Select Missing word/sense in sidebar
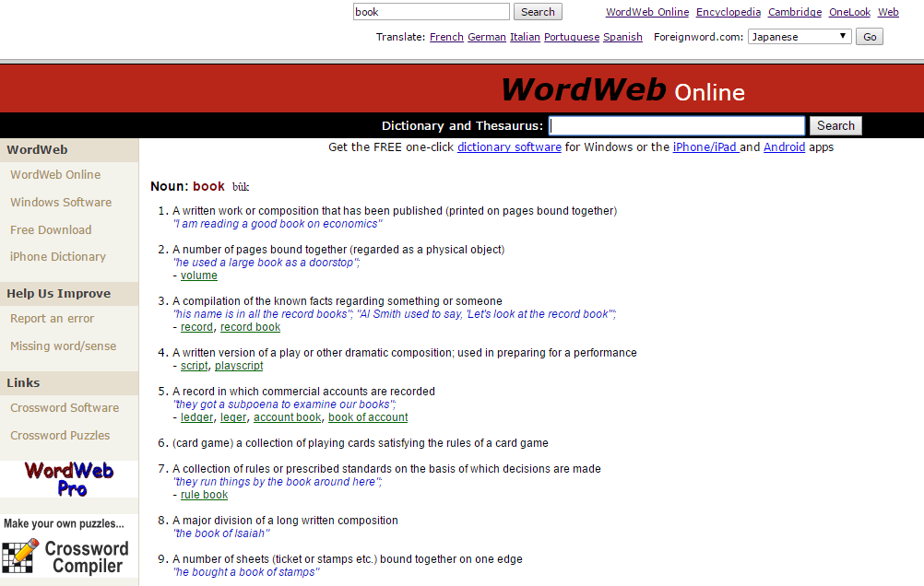924x586 pixels. coord(63,346)
